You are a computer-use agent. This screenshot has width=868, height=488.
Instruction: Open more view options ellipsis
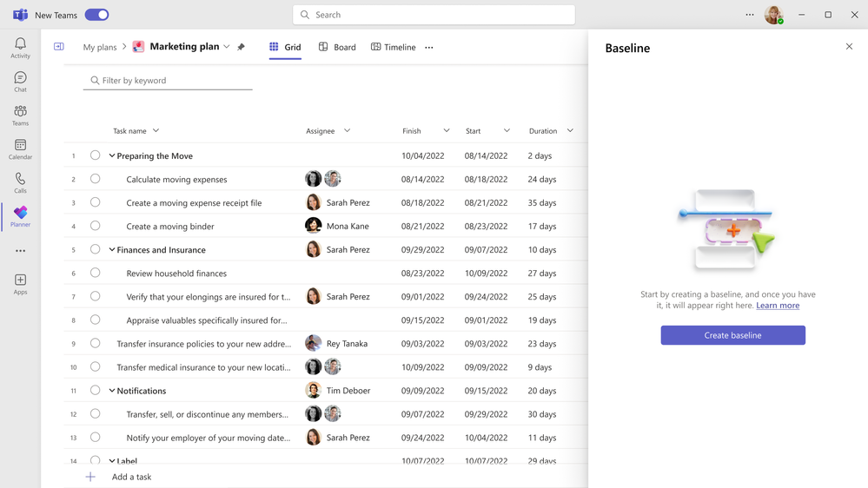pyautogui.click(x=429, y=48)
